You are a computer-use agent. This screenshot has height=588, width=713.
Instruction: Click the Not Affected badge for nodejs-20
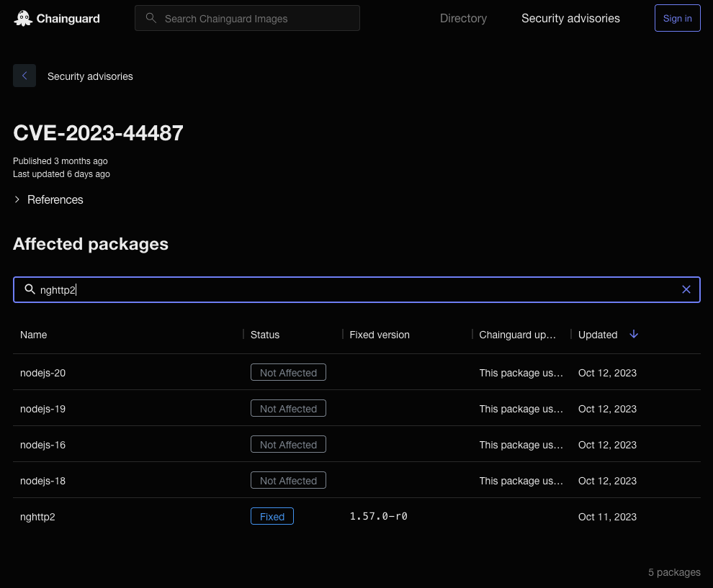[x=288, y=372]
